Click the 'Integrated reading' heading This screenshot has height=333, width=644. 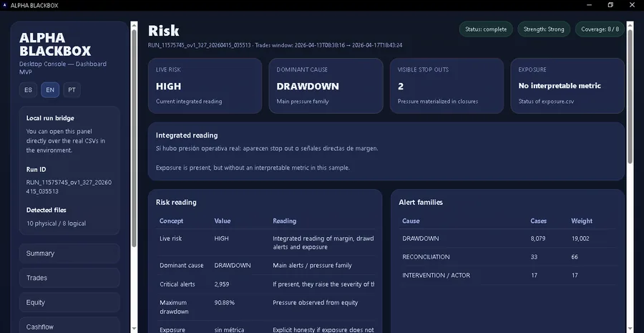[187, 135]
